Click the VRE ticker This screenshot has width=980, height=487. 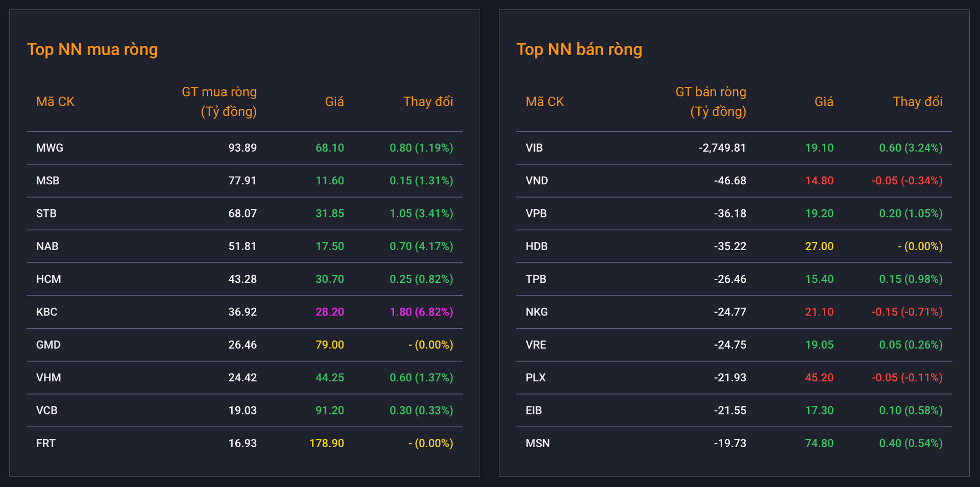click(x=536, y=345)
